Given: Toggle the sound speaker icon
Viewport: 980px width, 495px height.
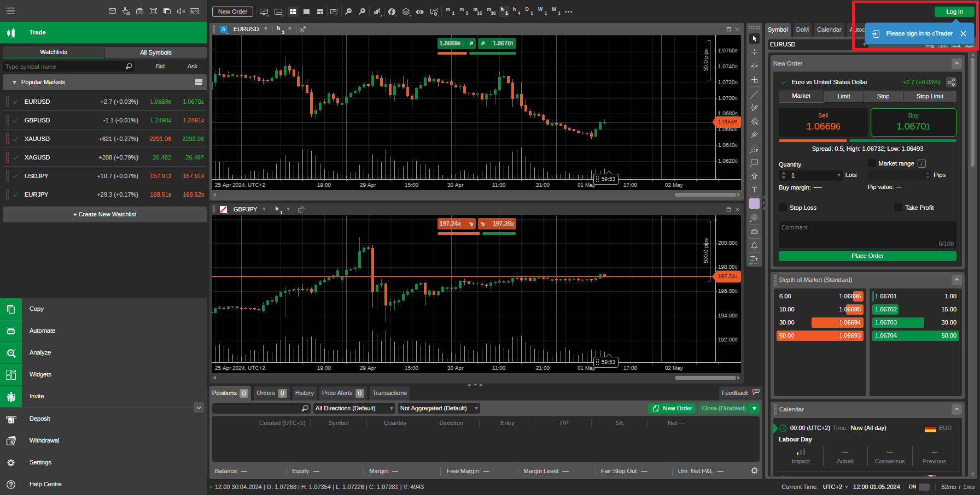Looking at the screenshot, I should pos(180,11).
